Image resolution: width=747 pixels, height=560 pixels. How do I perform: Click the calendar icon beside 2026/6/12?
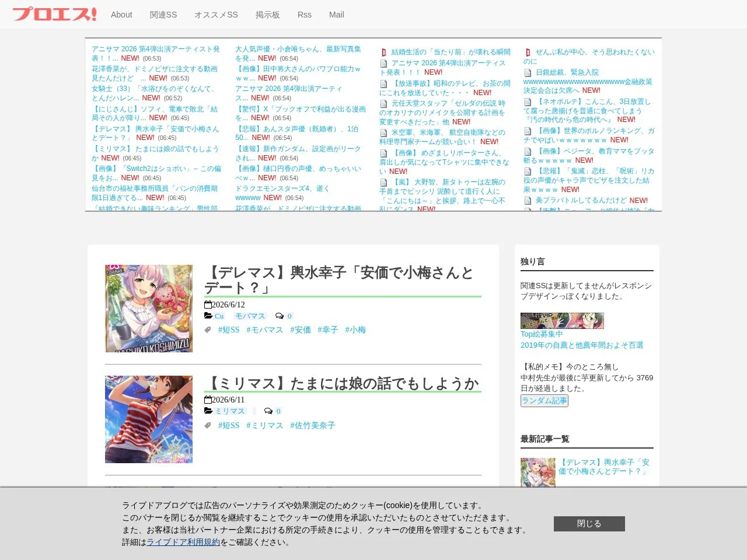point(208,304)
